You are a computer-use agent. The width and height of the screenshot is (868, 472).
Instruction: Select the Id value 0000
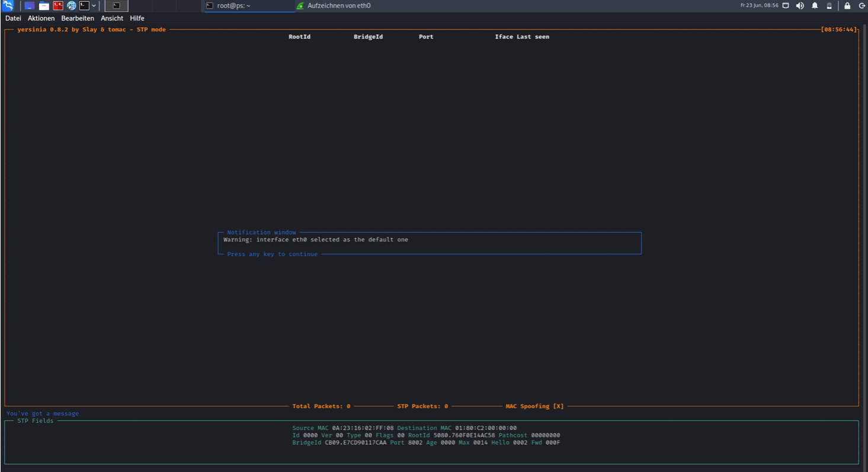(x=310, y=435)
